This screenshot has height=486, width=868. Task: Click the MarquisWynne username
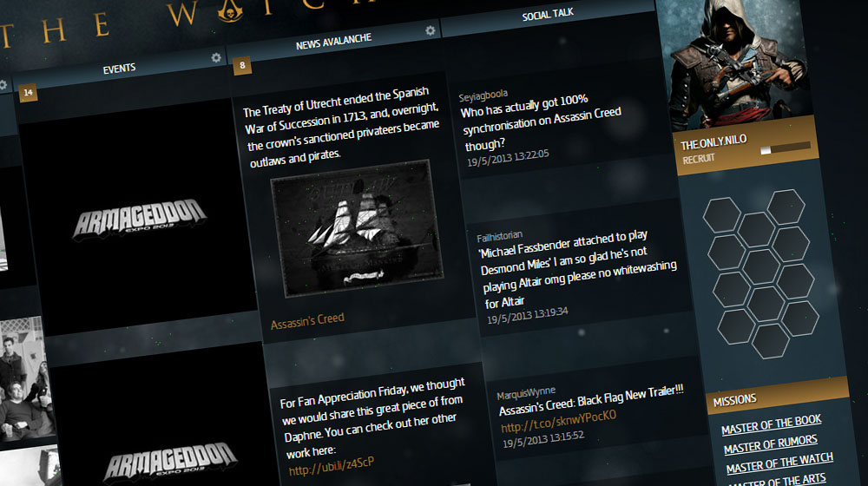[526, 393]
